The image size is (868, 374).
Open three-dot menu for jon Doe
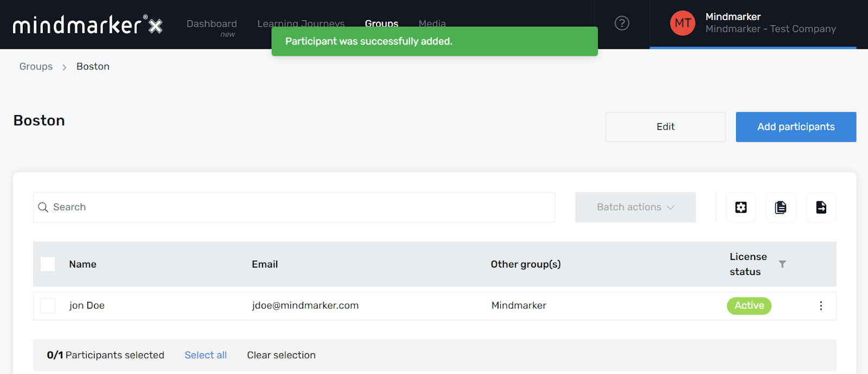click(821, 306)
